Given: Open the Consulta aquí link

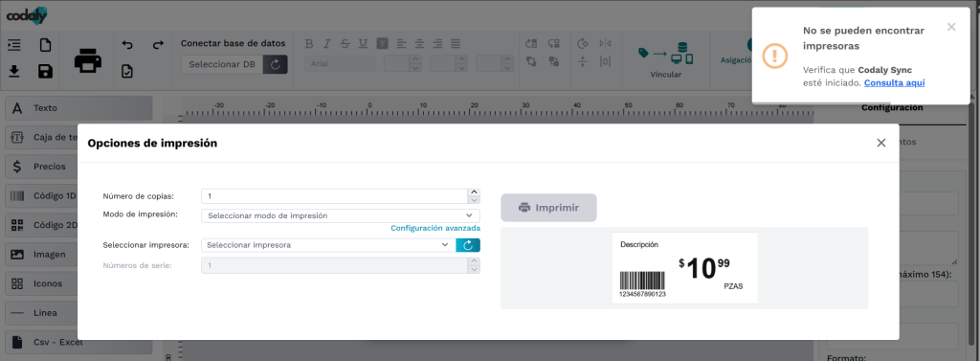Looking at the screenshot, I should (895, 82).
